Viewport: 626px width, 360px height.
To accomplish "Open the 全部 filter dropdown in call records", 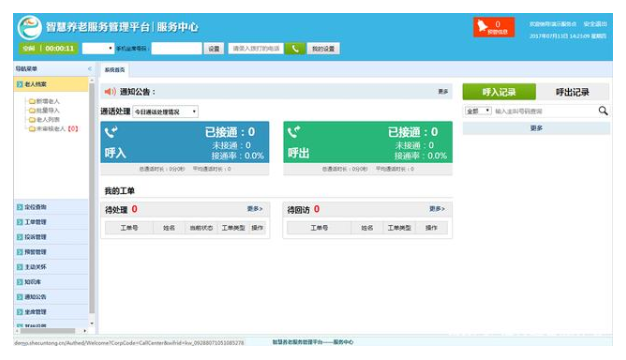I will [x=478, y=111].
